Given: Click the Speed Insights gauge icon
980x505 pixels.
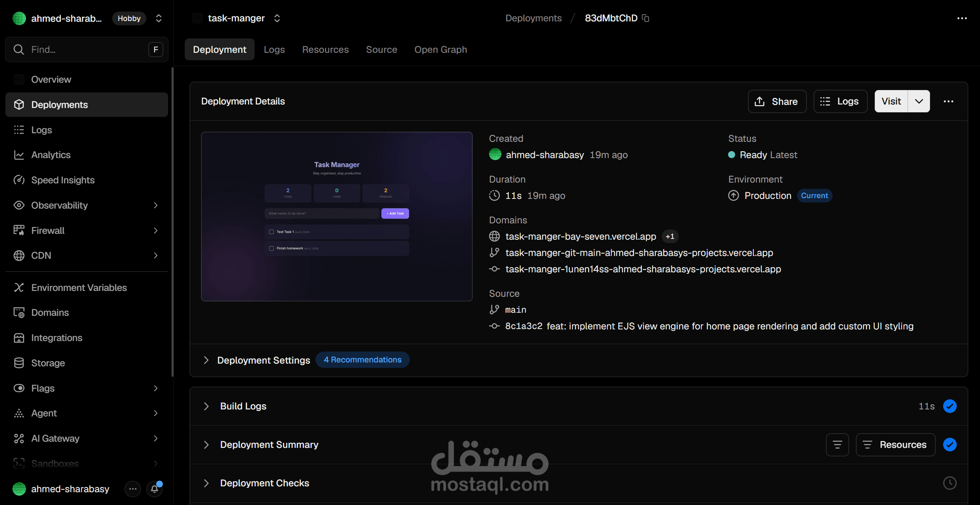Looking at the screenshot, I should click(19, 180).
